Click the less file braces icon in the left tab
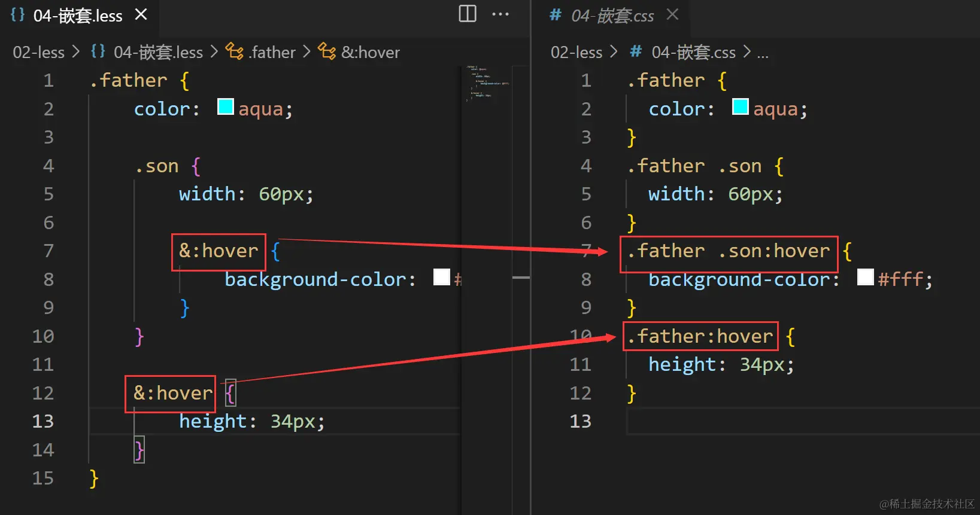Image resolution: width=980 pixels, height=515 pixels. (x=18, y=14)
